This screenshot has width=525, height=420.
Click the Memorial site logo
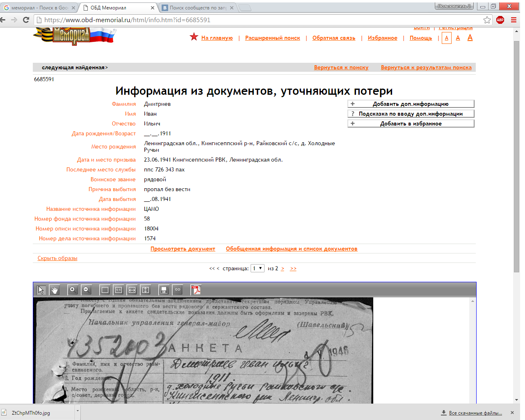pos(75,36)
